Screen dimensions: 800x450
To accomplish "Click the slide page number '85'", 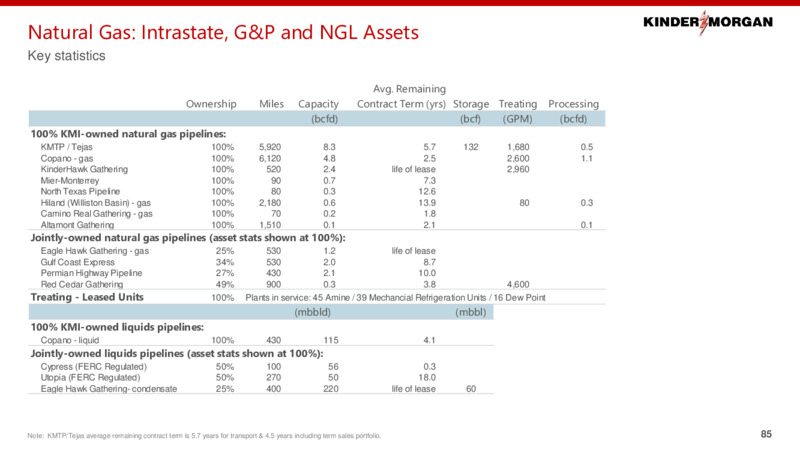I will click(766, 434).
